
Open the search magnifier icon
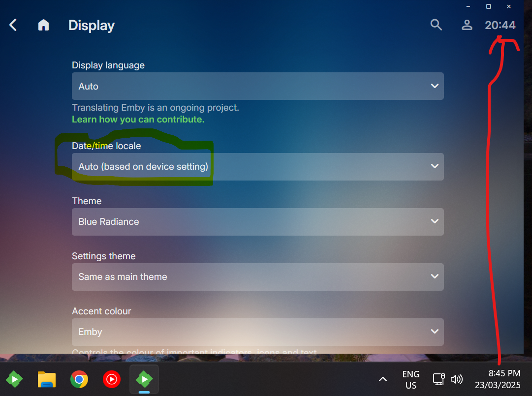pos(436,25)
